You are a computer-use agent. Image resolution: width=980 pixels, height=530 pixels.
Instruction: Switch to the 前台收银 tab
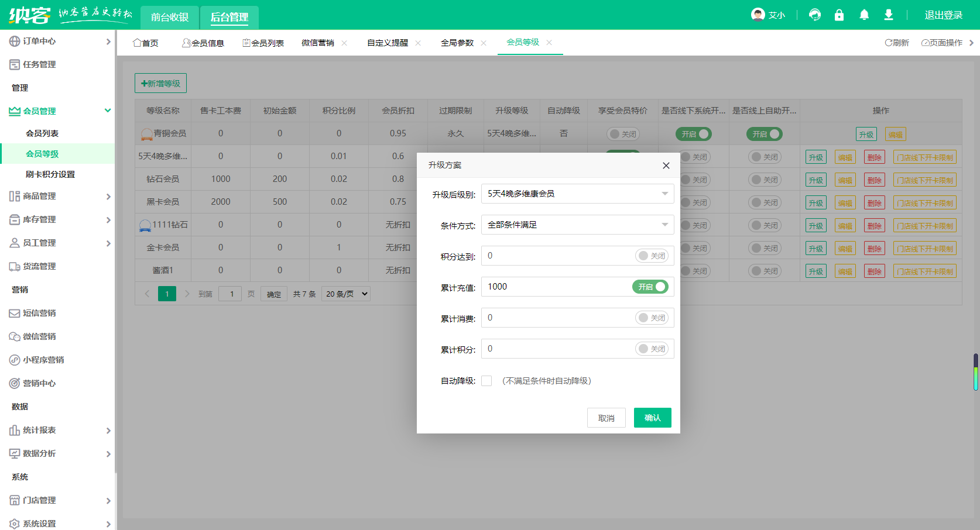pyautogui.click(x=170, y=17)
